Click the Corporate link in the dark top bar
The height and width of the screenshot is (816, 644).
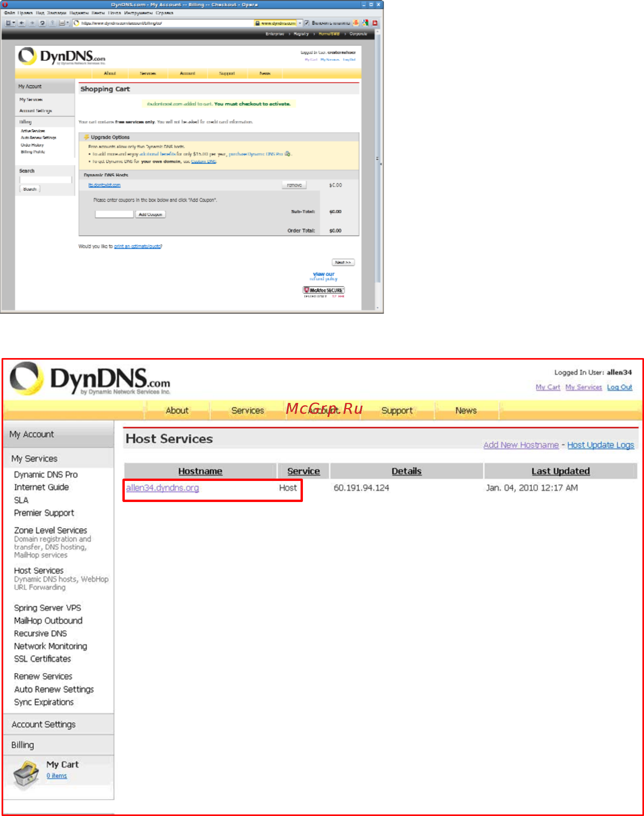[x=358, y=34]
